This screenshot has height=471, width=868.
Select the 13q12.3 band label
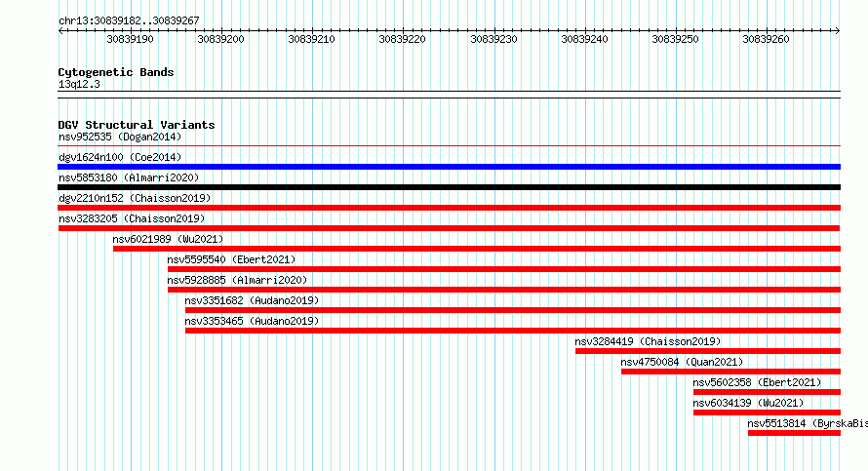79,84
